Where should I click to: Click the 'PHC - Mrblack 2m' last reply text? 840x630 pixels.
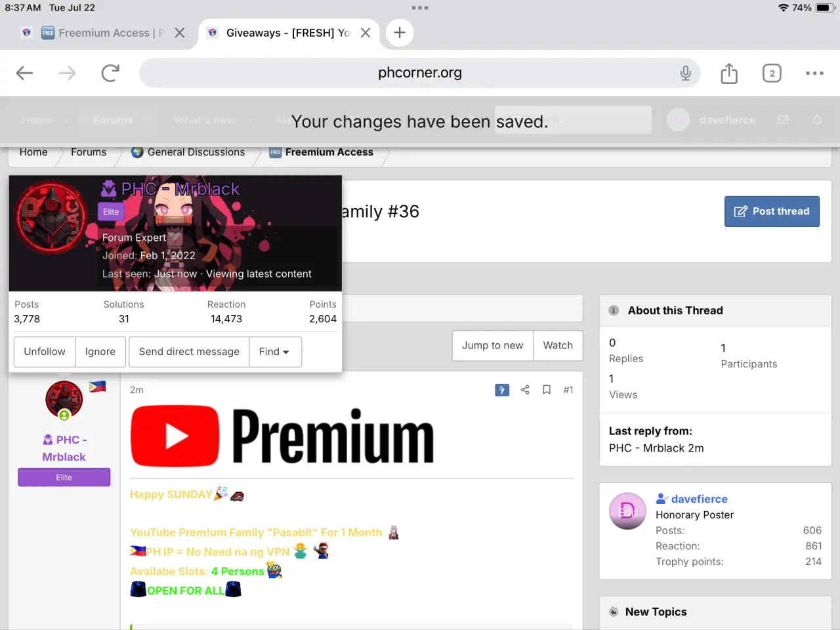click(656, 448)
